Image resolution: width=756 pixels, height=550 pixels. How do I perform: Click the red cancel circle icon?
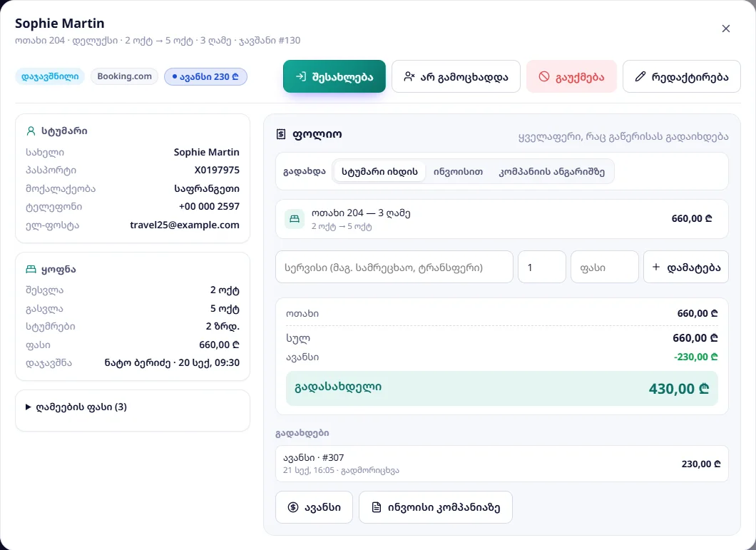coord(544,77)
